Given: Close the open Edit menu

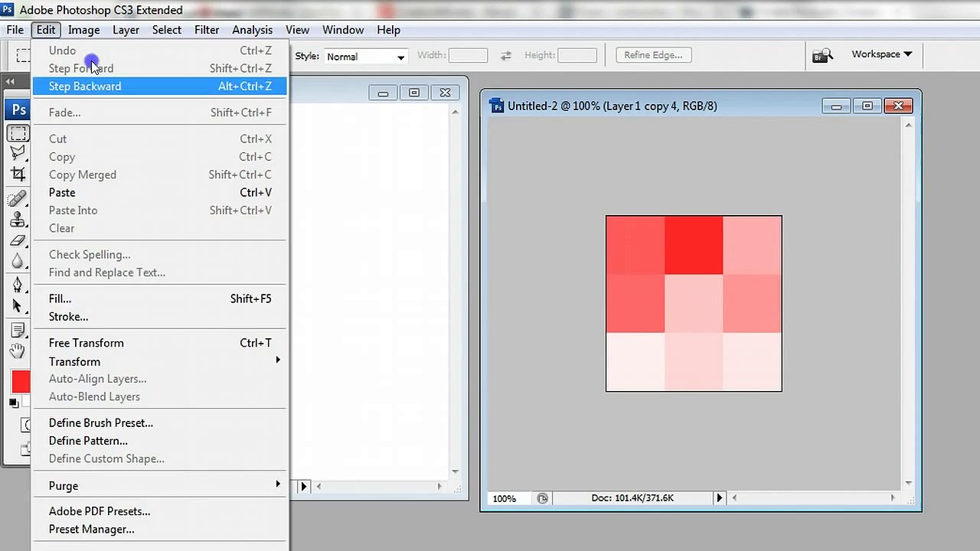Looking at the screenshot, I should (x=46, y=30).
